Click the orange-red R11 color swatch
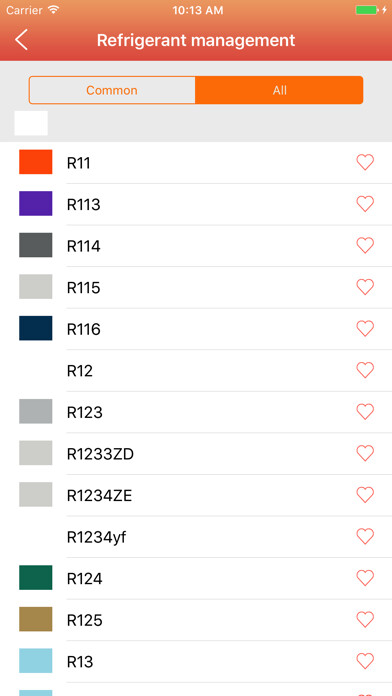 [x=36, y=162]
